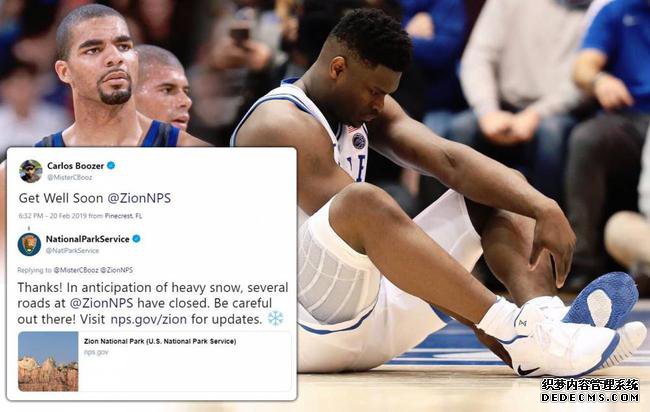The height and width of the screenshot is (412, 650).
Task: Open the NationalParkService display name
Action: point(88,239)
